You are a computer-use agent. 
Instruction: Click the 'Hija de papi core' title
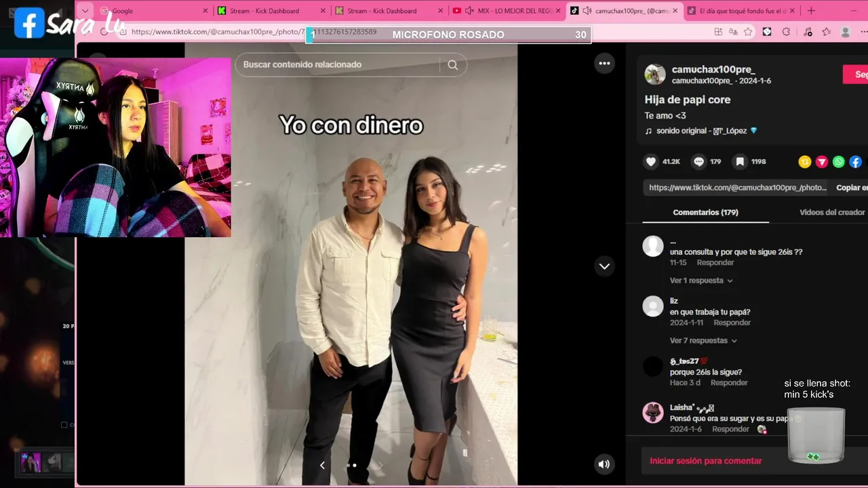688,100
